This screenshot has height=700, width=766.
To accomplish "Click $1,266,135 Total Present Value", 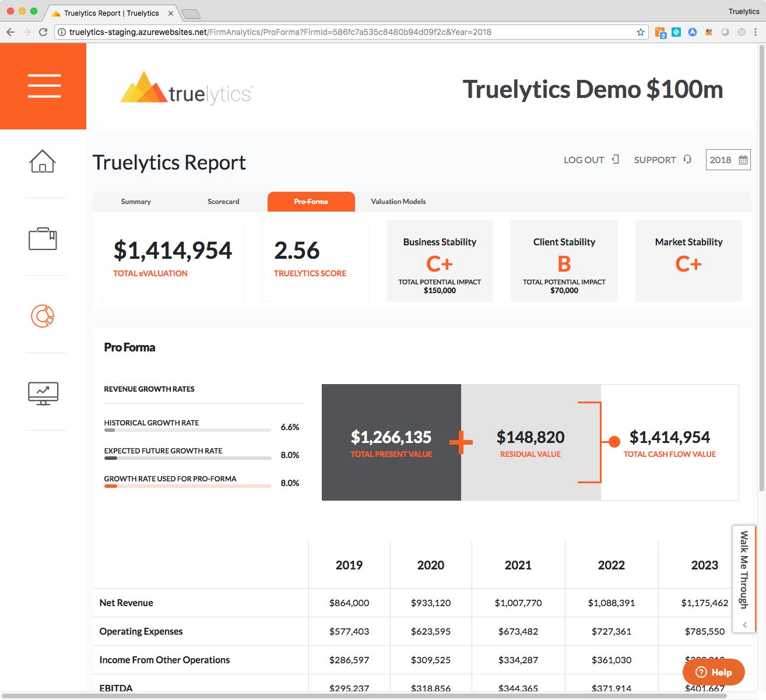I will pyautogui.click(x=391, y=437).
